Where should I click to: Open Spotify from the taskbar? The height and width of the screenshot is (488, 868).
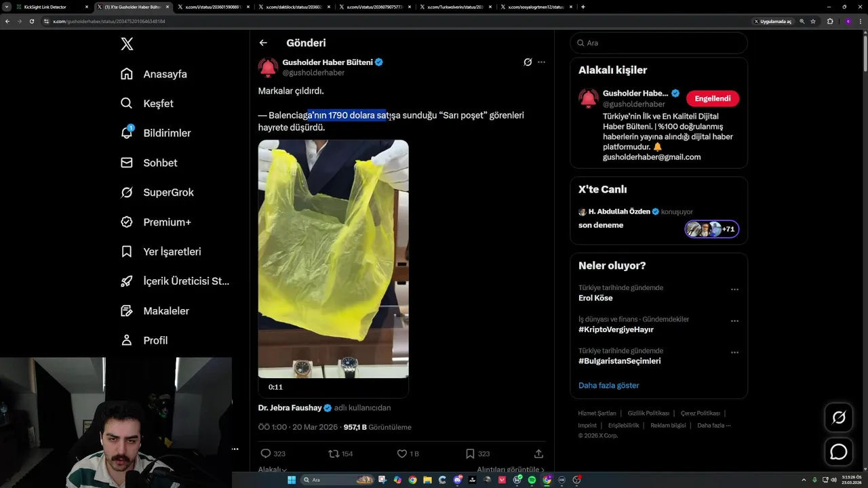532,480
